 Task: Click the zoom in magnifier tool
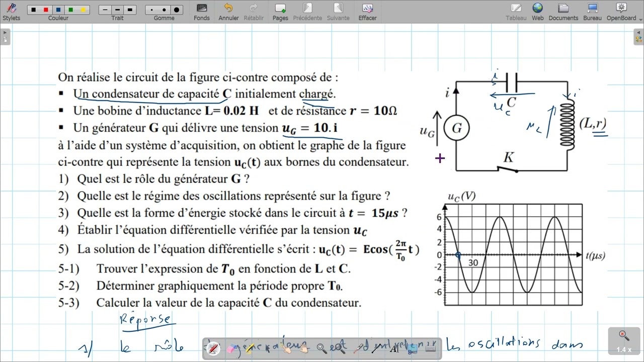pyautogui.click(x=322, y=348)
